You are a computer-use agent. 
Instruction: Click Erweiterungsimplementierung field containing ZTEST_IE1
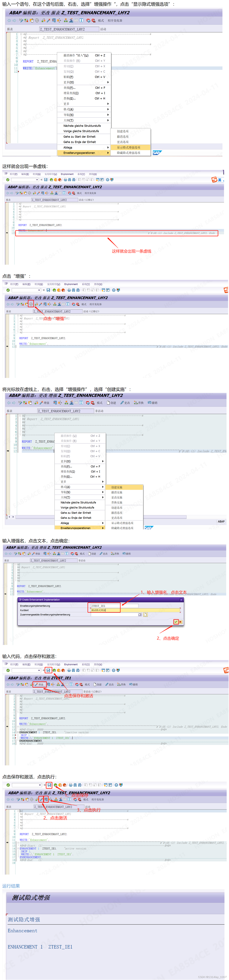click(114, 606)
